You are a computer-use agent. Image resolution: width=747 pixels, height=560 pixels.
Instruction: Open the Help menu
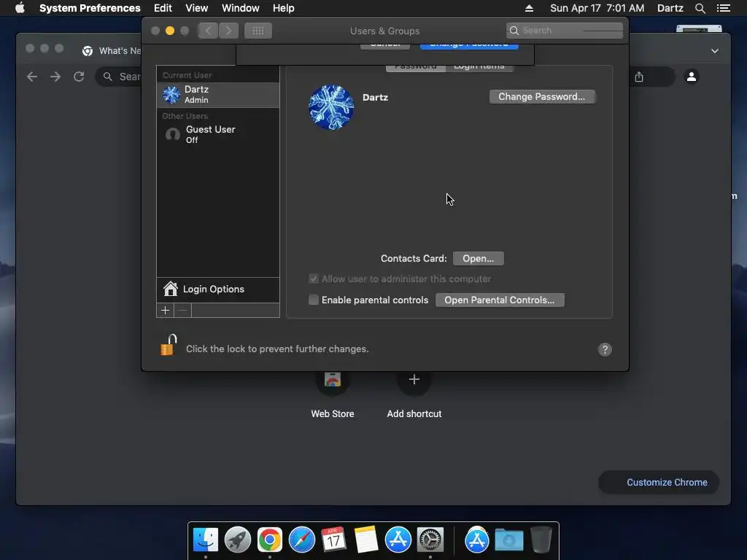pos(284,8)
